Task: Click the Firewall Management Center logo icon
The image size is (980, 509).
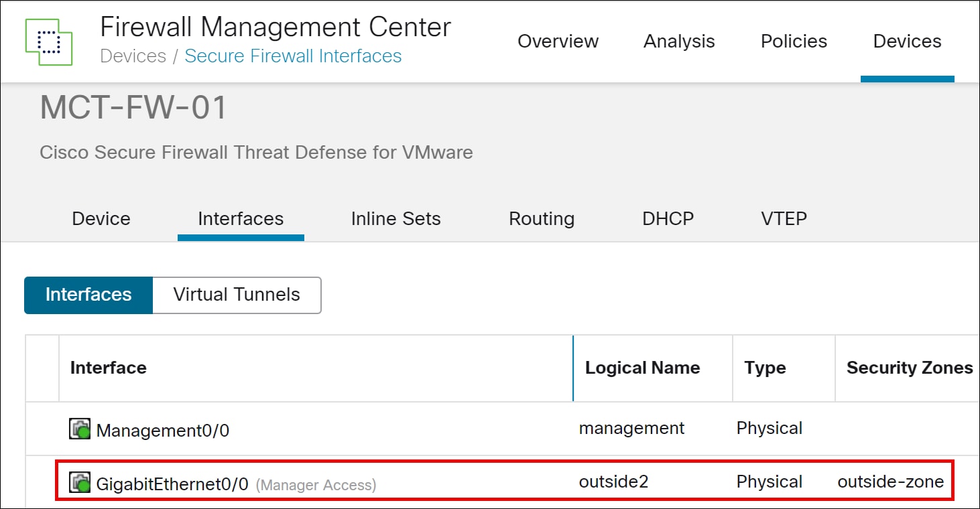Action: [48, 42]
